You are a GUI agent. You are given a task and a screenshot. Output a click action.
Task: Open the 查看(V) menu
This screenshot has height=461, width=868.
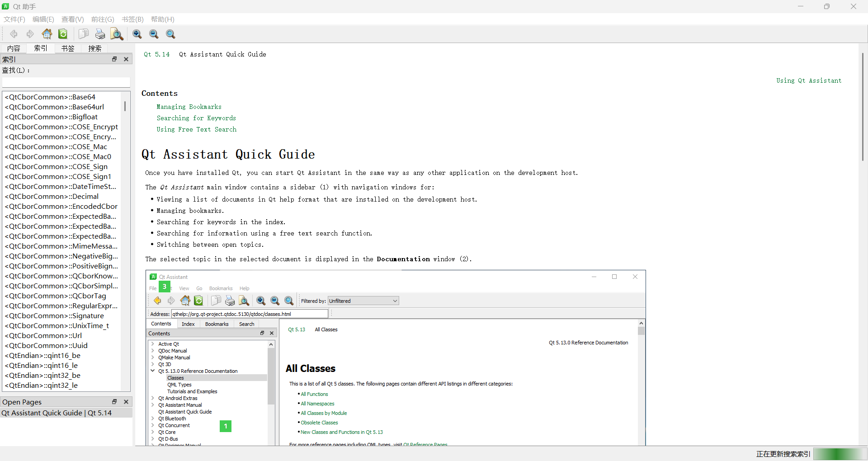point(72,19)
